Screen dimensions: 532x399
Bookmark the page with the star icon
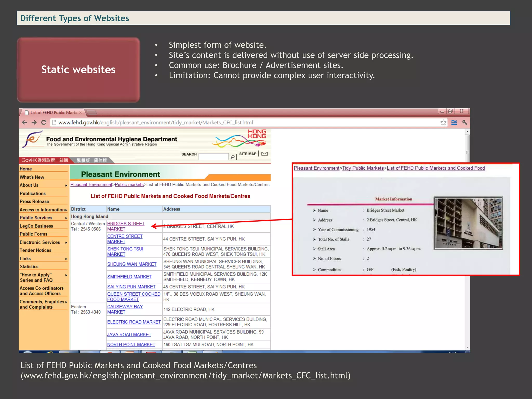443,122
